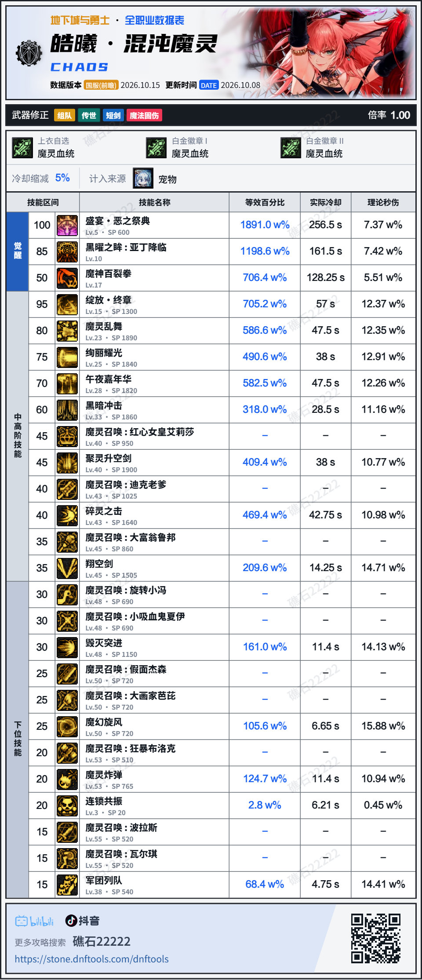This screenshot has width=422, height=980.
Task: Select the 传世 weapon modifier tag
Action: (89, 115)
